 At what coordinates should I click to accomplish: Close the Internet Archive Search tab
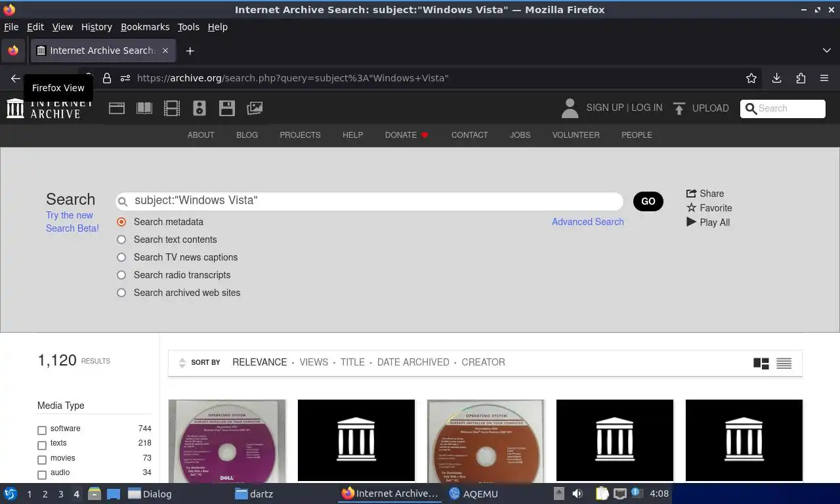click(165, 51)
